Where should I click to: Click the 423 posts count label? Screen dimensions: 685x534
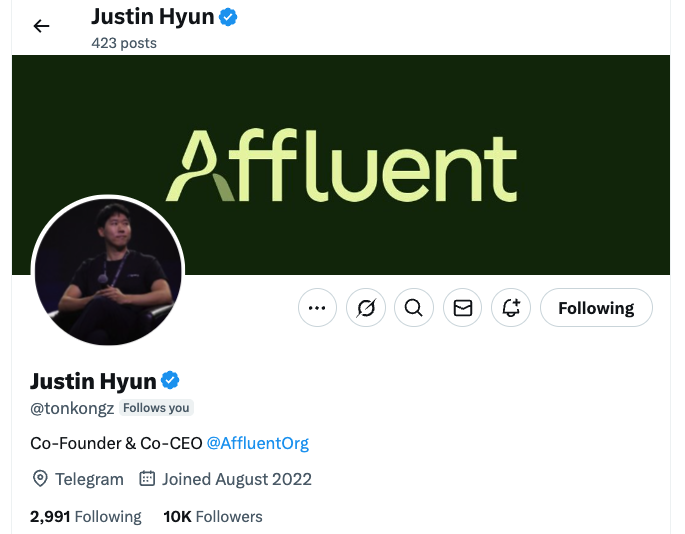pos(124,43)
